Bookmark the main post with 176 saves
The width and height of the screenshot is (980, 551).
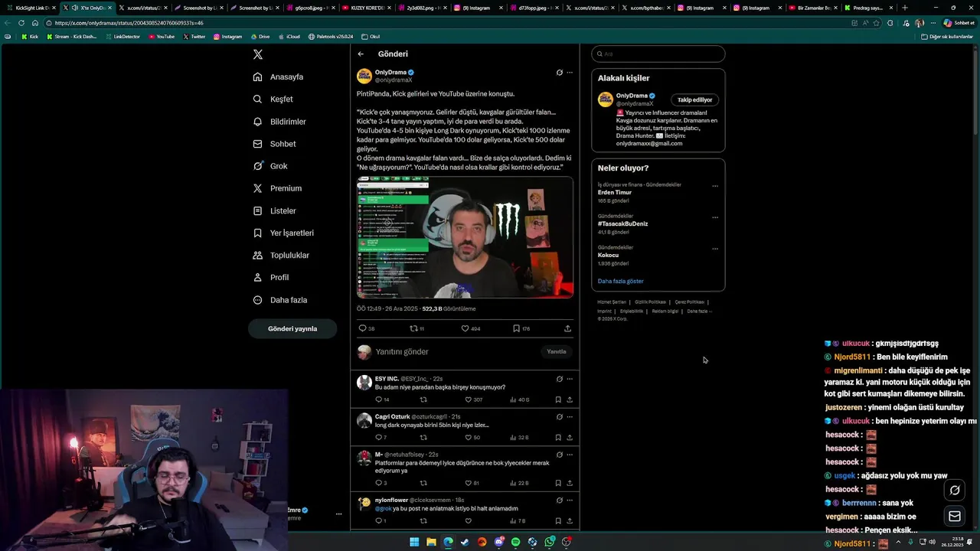(516, 328)
